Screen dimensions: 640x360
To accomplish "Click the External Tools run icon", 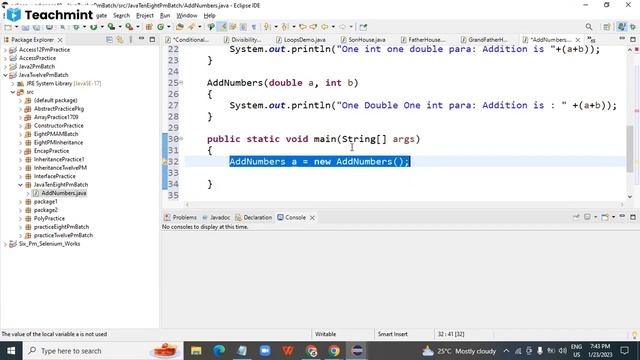I will pos(129,27).
